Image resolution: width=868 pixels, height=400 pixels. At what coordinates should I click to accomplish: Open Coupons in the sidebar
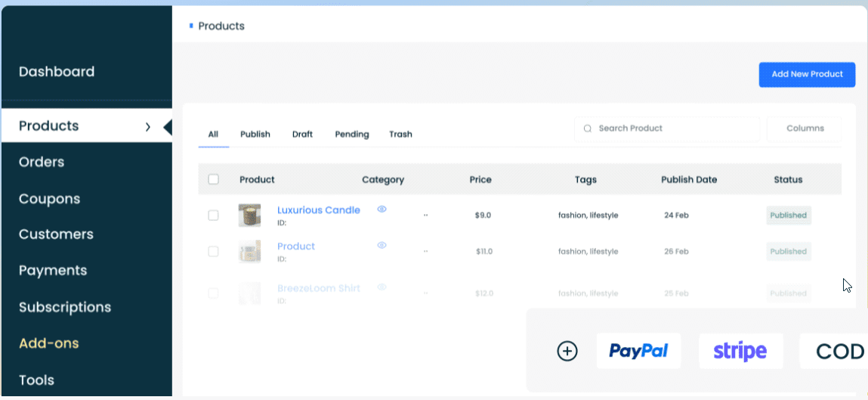49,198
